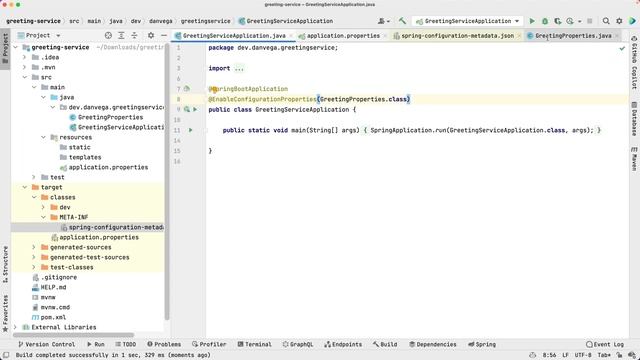Click the inspection green checkmark in editor
Viewport: 640px width, 360px height.
pos(622,48)
